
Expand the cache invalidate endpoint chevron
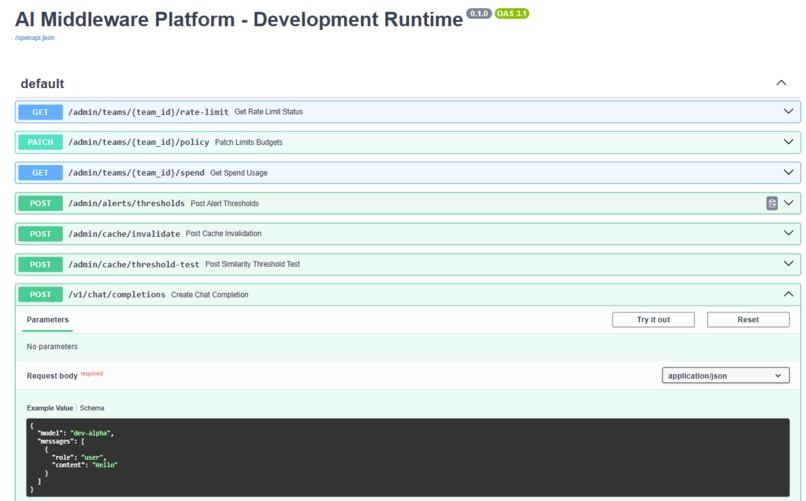click(x=788, y=233)
